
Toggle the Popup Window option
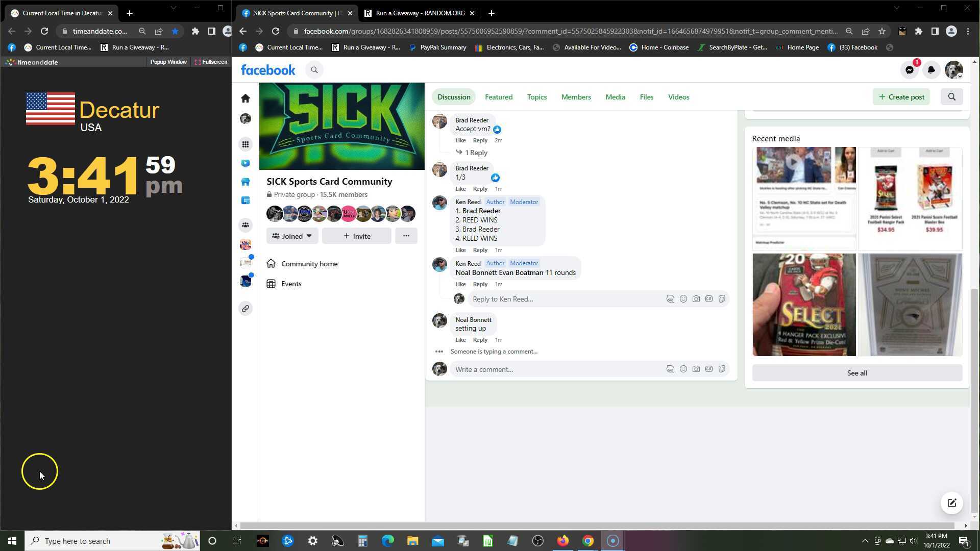tap(168, 62)
